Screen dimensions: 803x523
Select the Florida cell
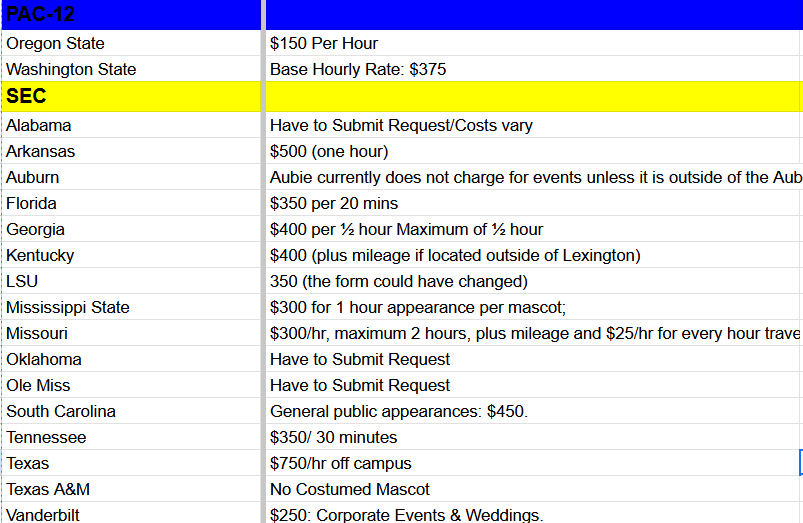tap(131, 203)
